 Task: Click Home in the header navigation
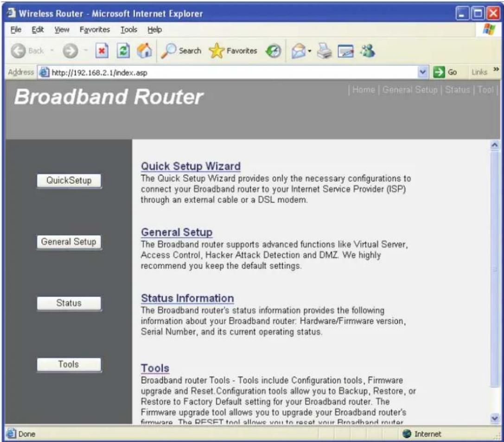coord(364,90)
